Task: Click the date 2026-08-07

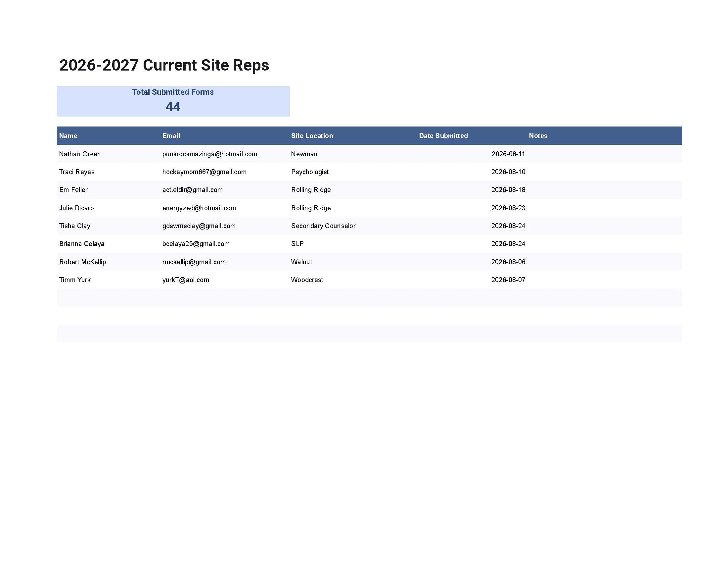Action: [x=508, y=280]
